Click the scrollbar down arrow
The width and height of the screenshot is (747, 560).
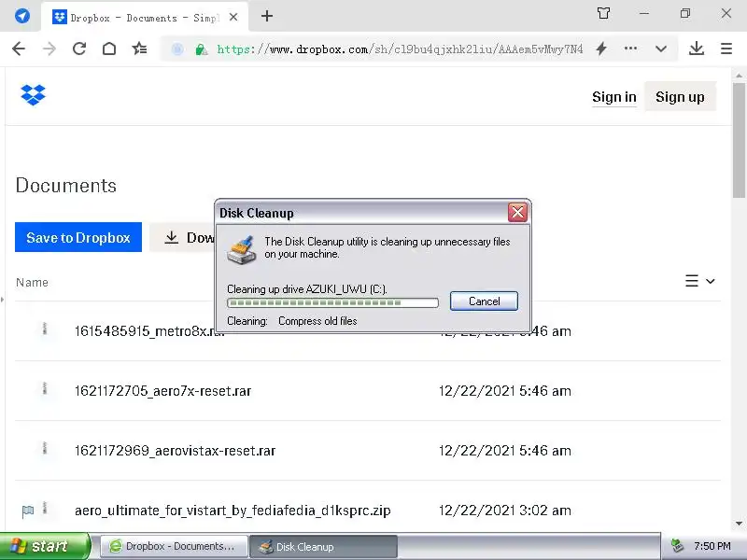739,524
